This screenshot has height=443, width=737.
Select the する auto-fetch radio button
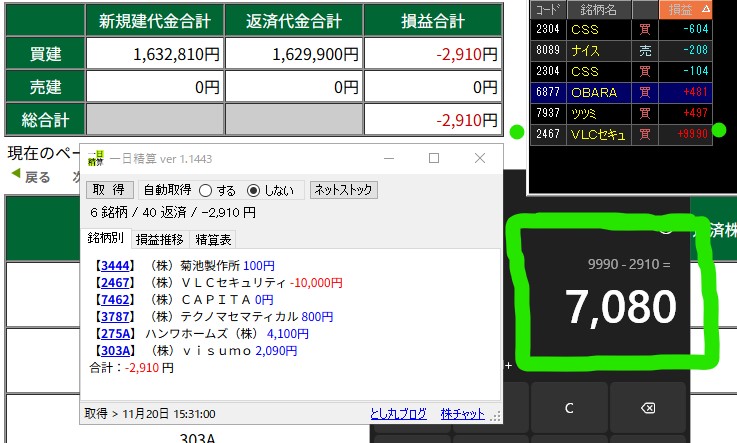[205, 190]
